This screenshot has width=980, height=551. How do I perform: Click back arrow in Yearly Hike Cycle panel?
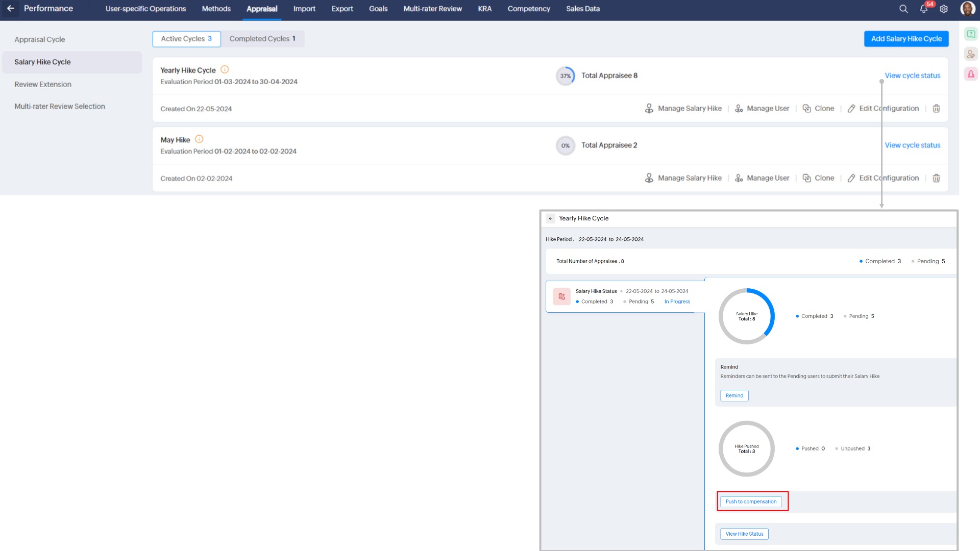click(x=550, y=218)
